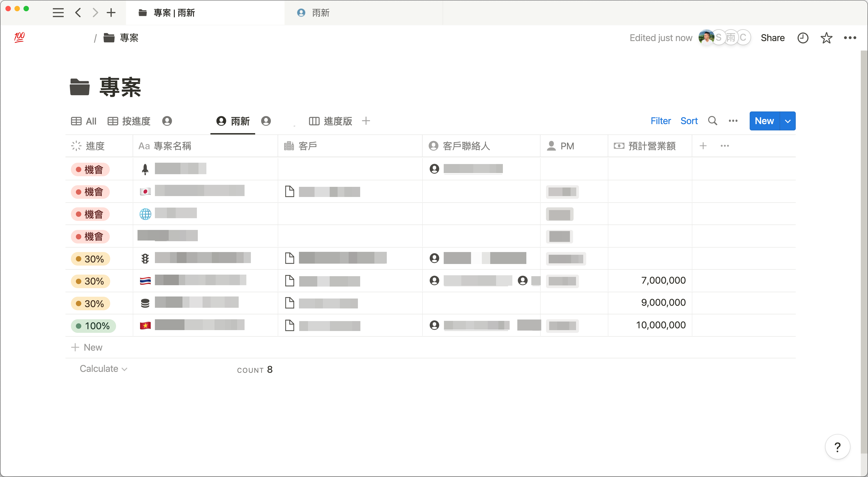Click the folder icon in breadcrumb
This screenshot has width=868, height=477.
pos(109,38)
